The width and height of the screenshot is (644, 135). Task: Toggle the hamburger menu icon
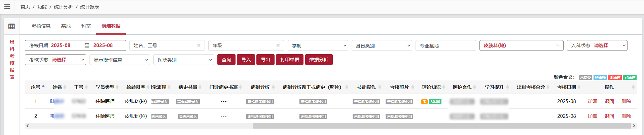pyautogui.click(x=7, y=7)
